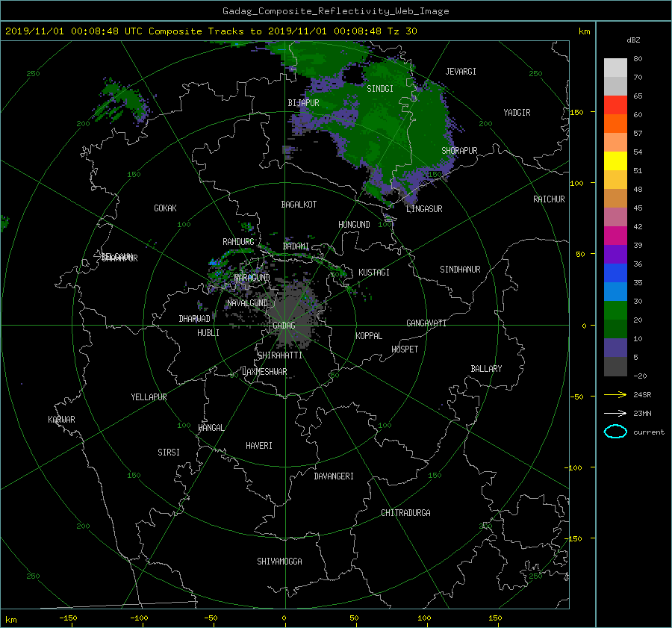Click the '-50' tick on the right axis
Image resolution: width=672 pixels, height=628 pixels.
576,397
